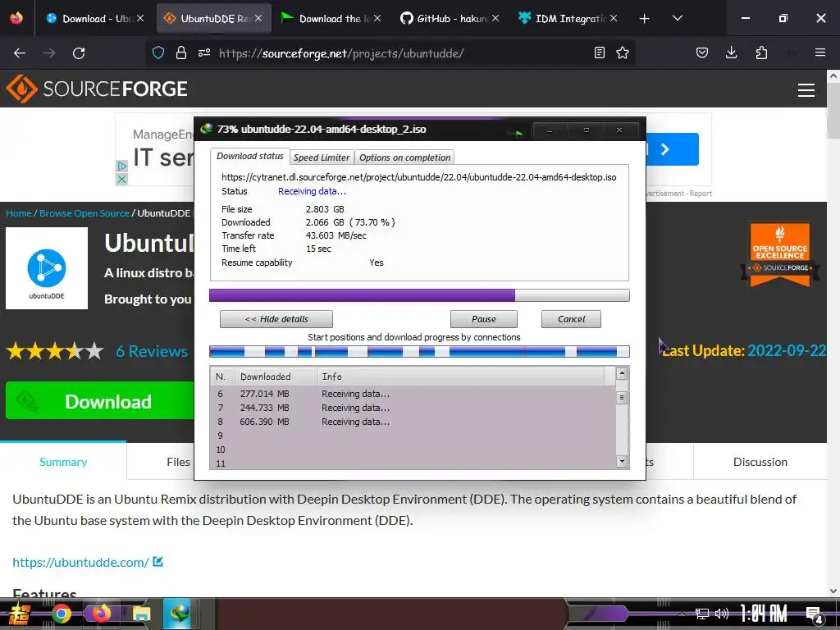Click Hide details button
Screen dimensions: 840x630
click(x=276, y=319)
